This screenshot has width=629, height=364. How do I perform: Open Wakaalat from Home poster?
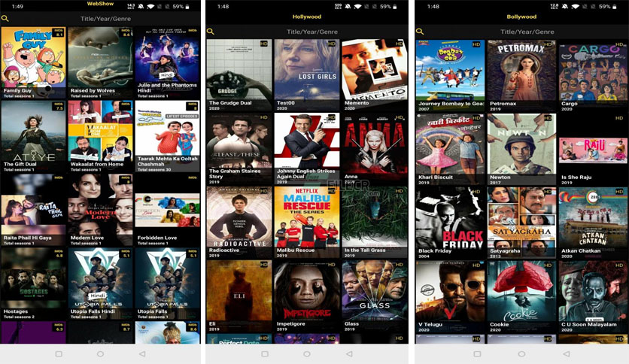click(x=100, y=136)
